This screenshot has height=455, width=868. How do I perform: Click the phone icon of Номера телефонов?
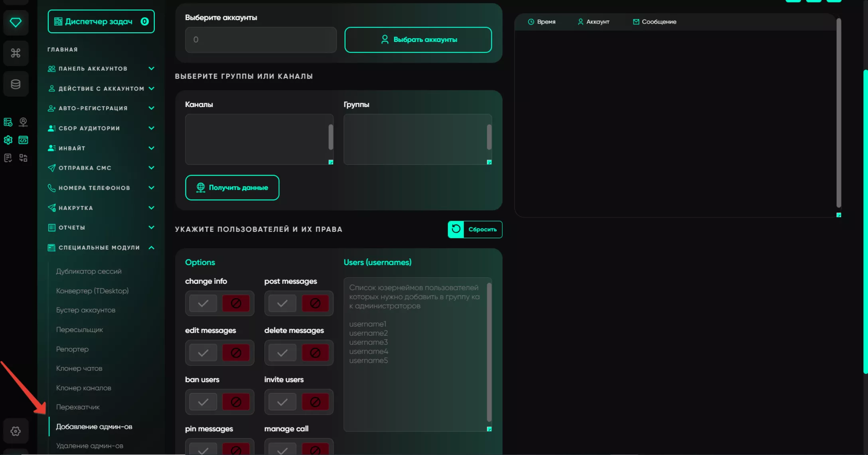tap(51, 188)
